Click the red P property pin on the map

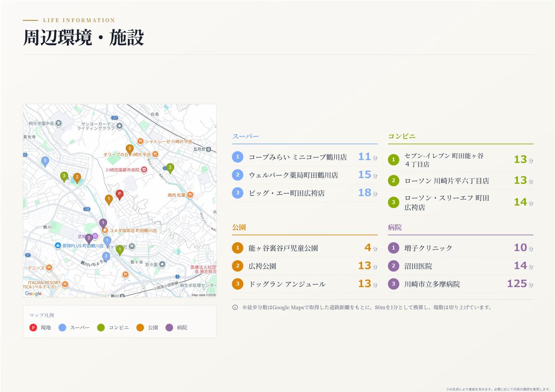(x=119, y=195)
